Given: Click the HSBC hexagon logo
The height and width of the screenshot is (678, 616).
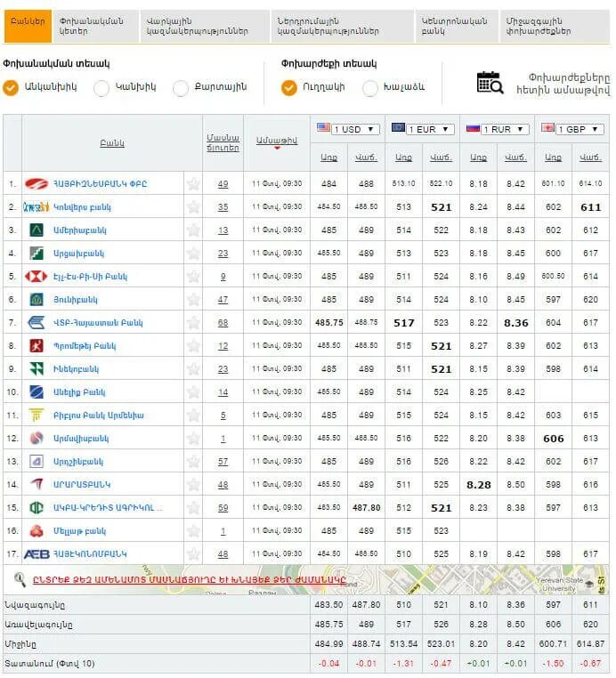Looking at the screenshot, I should click(x=36, y=277).
